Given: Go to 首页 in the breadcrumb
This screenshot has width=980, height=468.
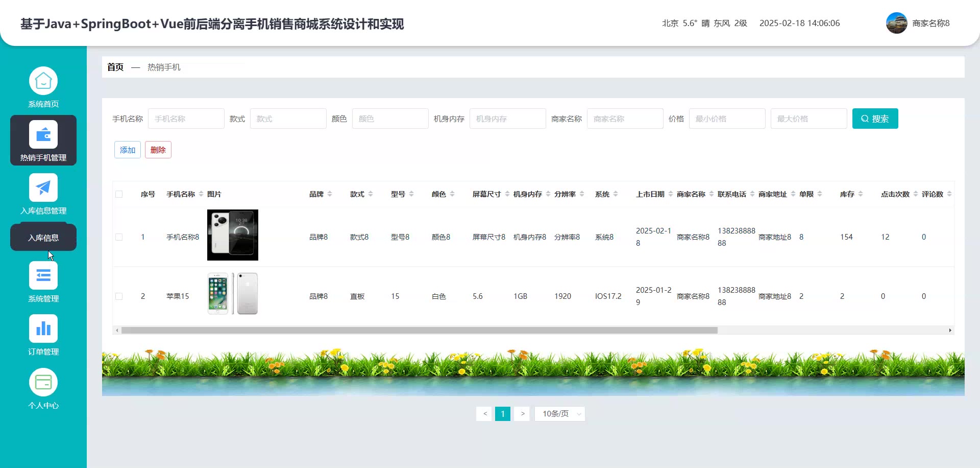Looking at the screenshot, I should pos(115,67).
